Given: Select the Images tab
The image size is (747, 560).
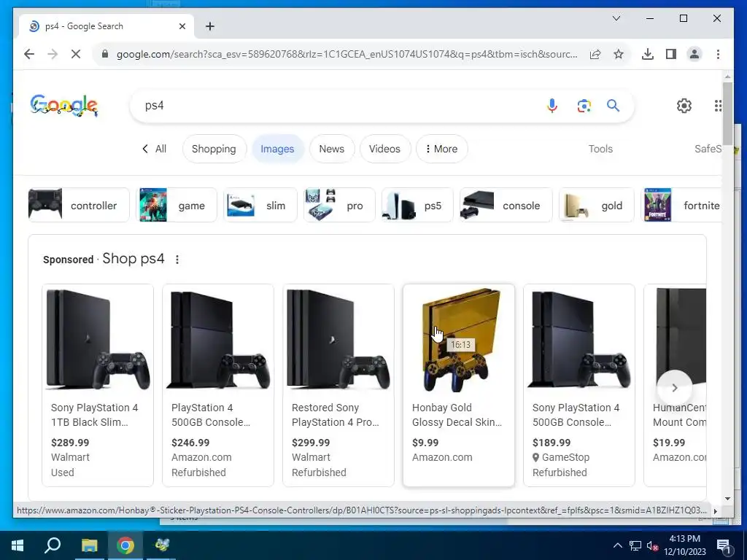Looking at the screenshot, I should pos(277,149).
